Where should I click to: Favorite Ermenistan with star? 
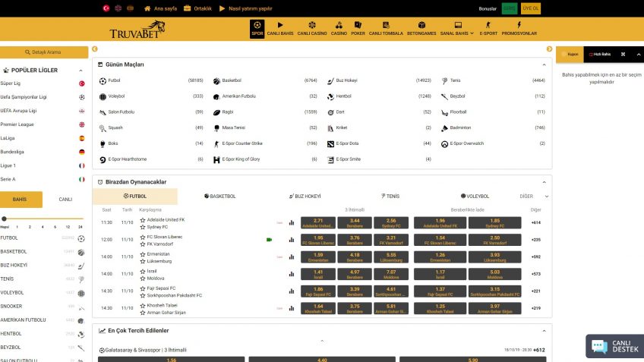[x=143, y=254]
